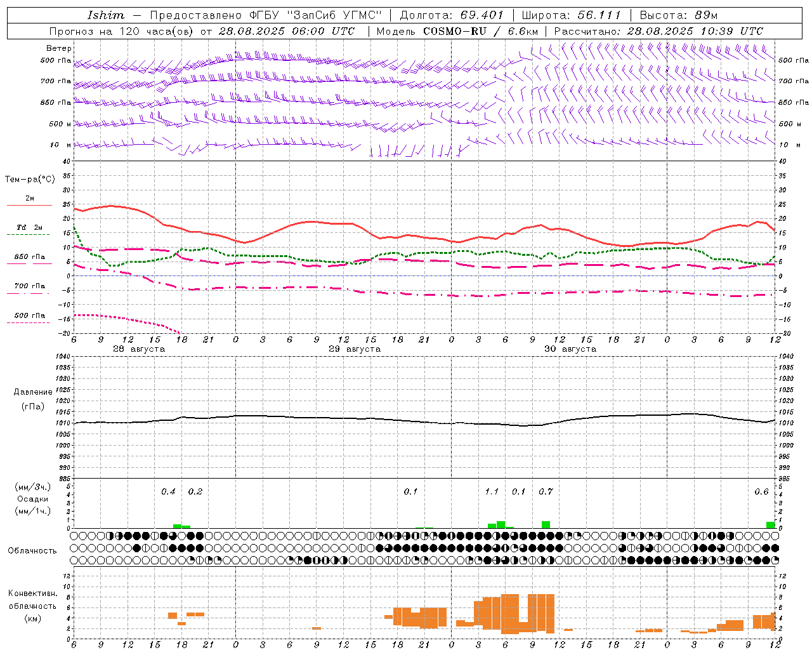
Task: Click the "28 августа" date label
Action: [x=139, y=349]
